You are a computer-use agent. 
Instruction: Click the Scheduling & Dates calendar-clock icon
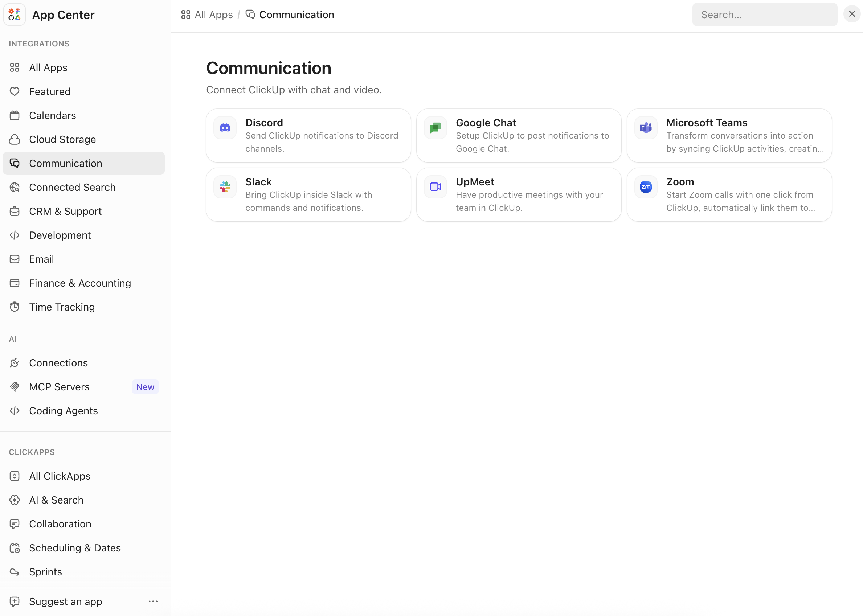tap(15, 548)
